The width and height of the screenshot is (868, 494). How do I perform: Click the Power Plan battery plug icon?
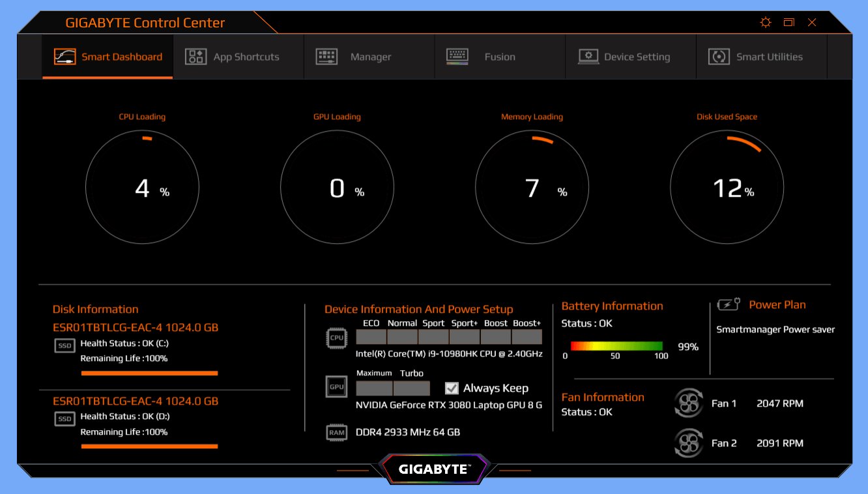[x=729, y=304]
